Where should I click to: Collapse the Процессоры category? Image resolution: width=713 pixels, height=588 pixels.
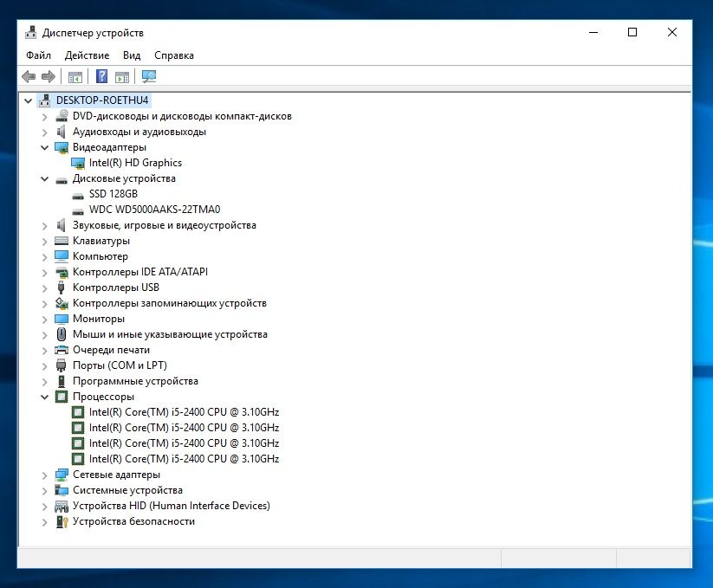tap(44, 397)
